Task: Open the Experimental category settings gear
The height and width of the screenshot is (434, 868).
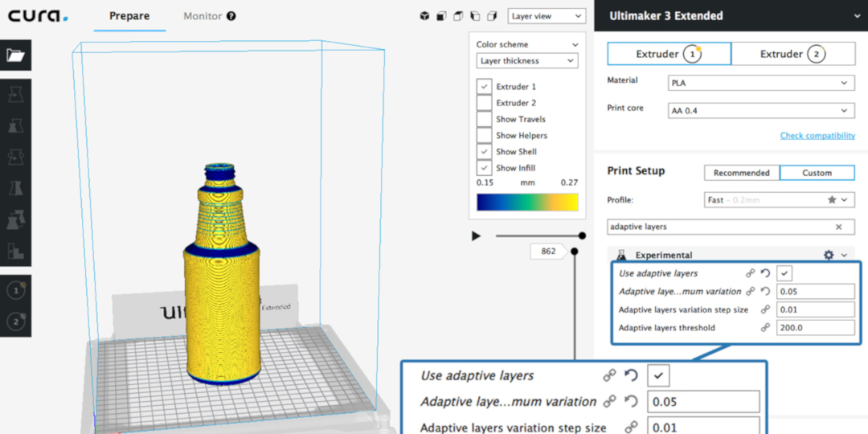Action: click(828, 256)
